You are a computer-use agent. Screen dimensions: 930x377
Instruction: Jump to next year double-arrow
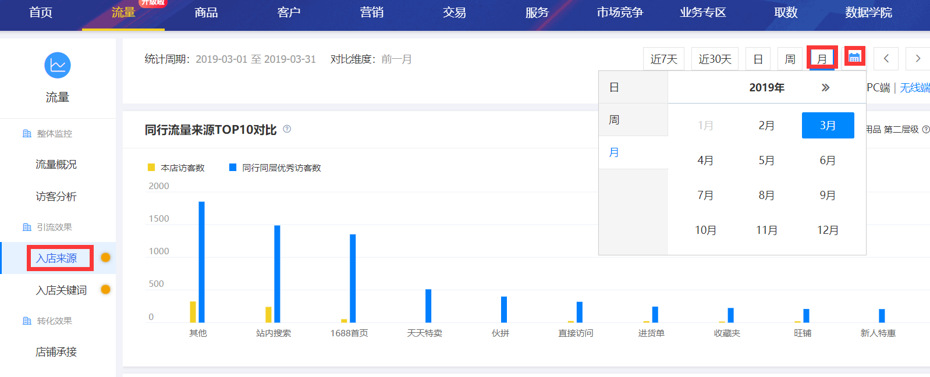click(x=825, y=88)
